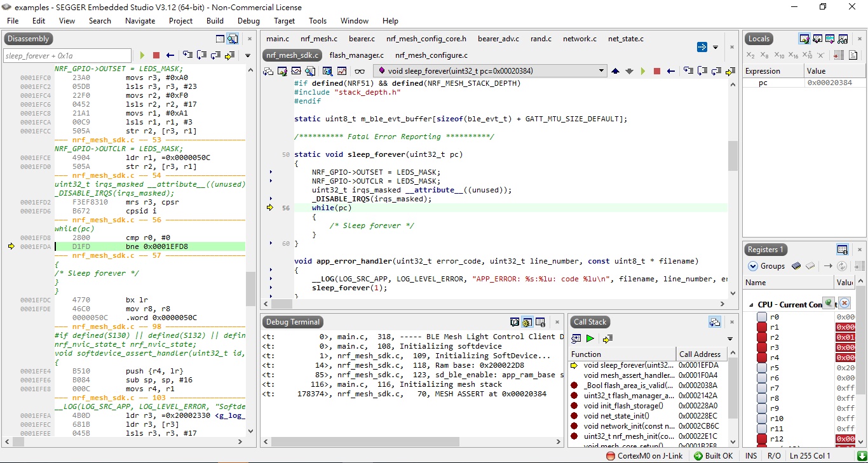The height and width of the screenshot is (463, 868).
Task: Click the Expression column header in Locals
Action: coord(773,71)
